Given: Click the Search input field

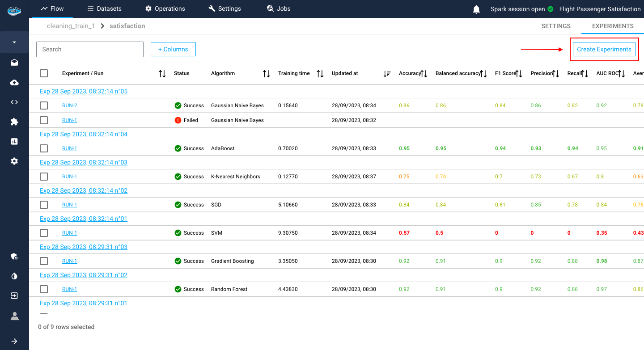Looking at the screenshot, I should tap(90, 49).
